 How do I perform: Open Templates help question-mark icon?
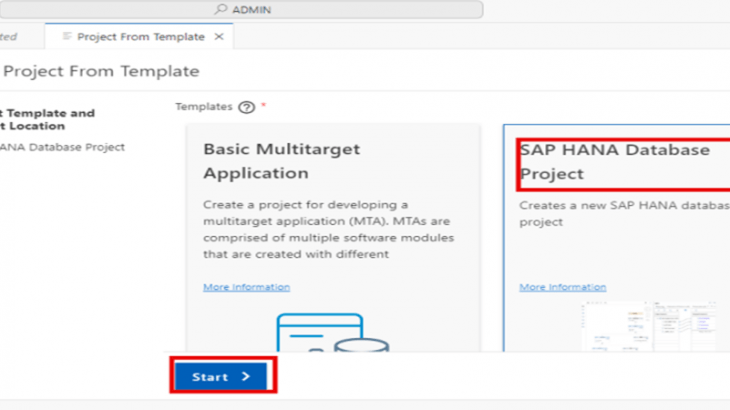[x=246, y=107]
